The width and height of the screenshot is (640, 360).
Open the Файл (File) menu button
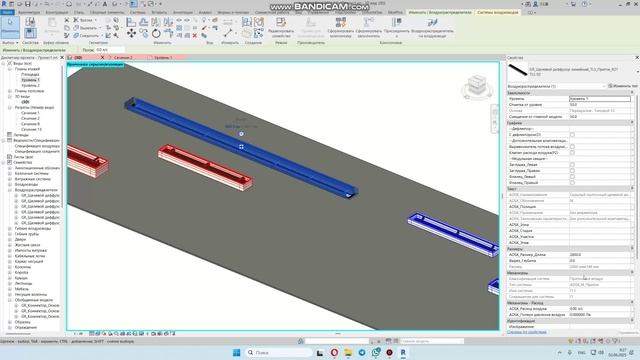[7, 12]
